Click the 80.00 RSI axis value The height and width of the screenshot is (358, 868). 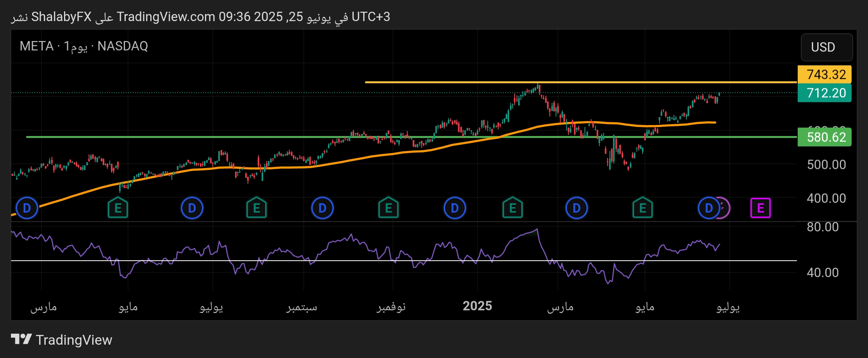click(823, 227)
